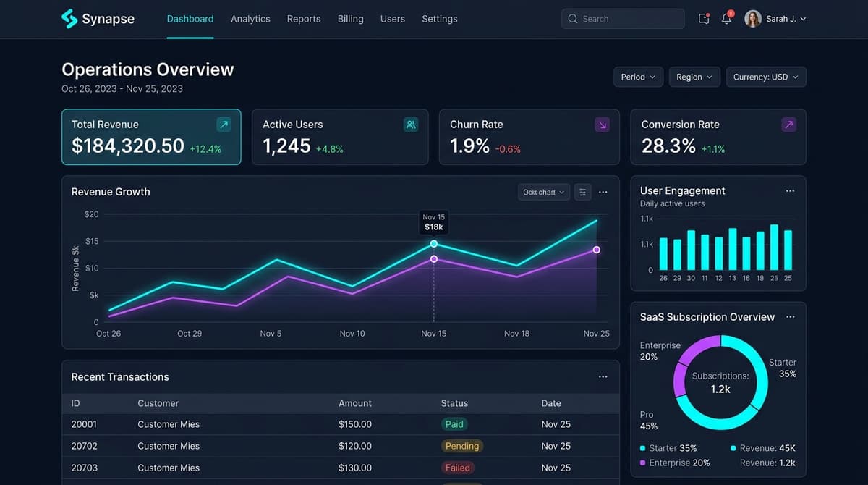This screenshot has width=868, height=485.
Task: Click Conversion Rate arrow icon
Action: tap(789, 125)
